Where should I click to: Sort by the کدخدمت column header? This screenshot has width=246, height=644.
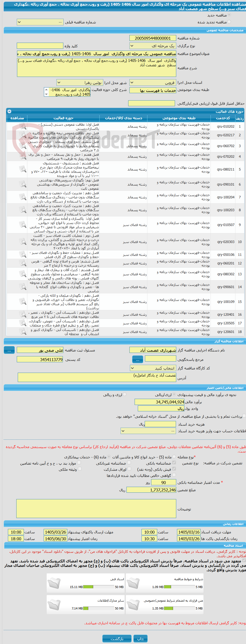click(x=223, y=118)
